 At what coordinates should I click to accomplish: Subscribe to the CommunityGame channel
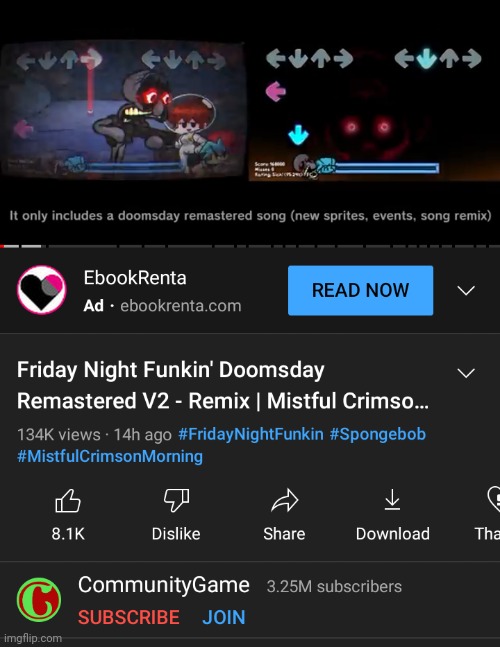click(129, 617)
